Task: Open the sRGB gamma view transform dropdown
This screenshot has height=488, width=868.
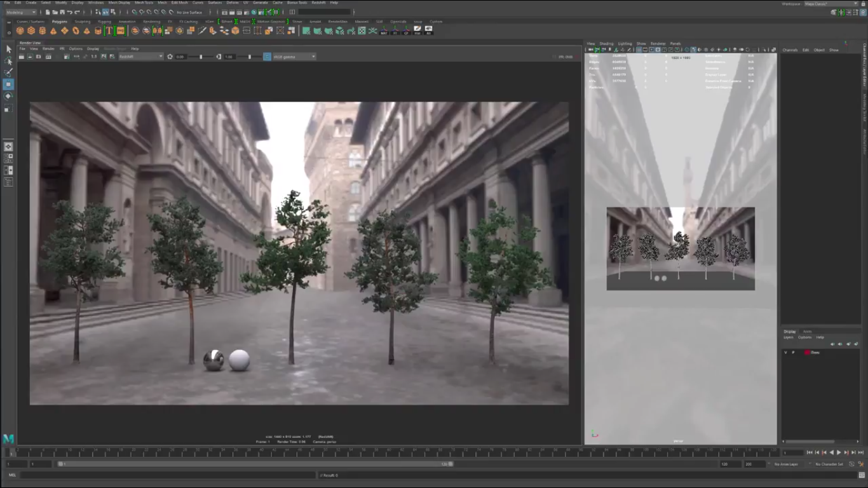Action: (x=294, y=57)
